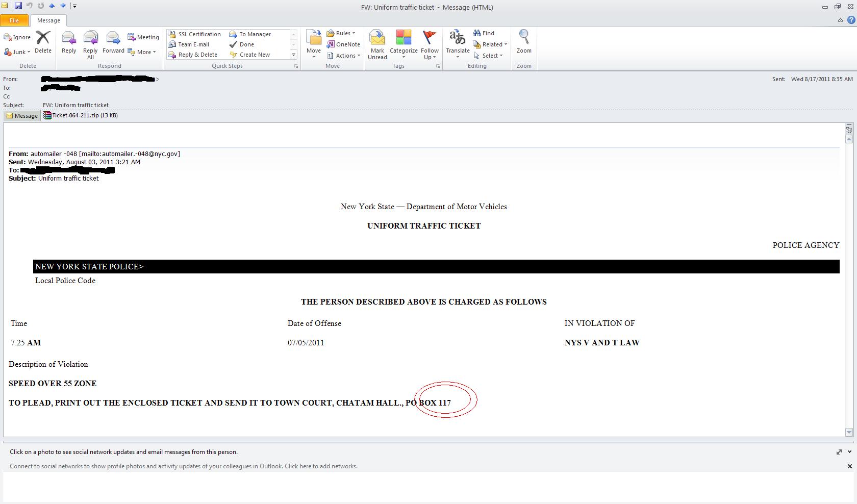Open Quick Steps dialog launcher
Image resolution: width=857 pixels, height=504 pixels.
click(x=296, y=66)
